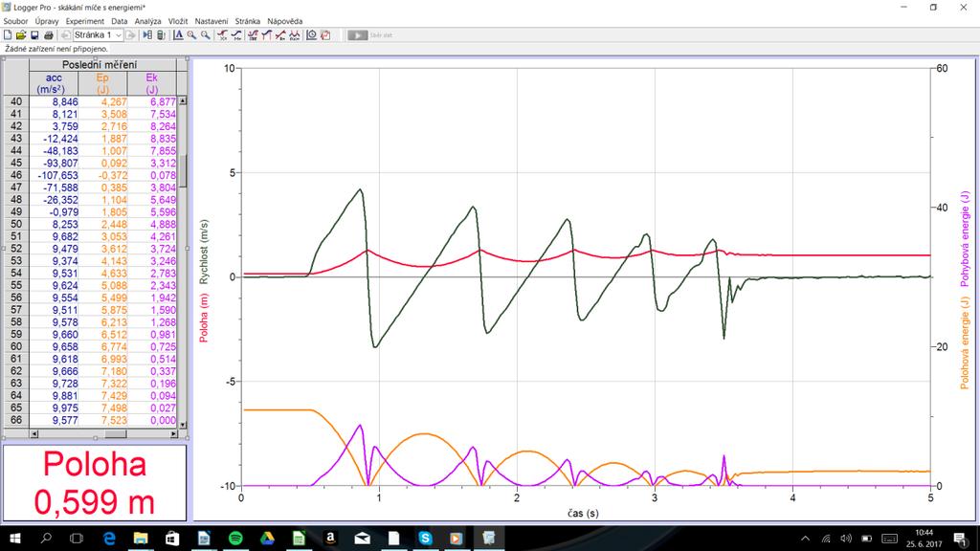Viewport: 980px width, 551px height.
Task: Click the Poloha (m) axis label
Action: tap(204, 318)
